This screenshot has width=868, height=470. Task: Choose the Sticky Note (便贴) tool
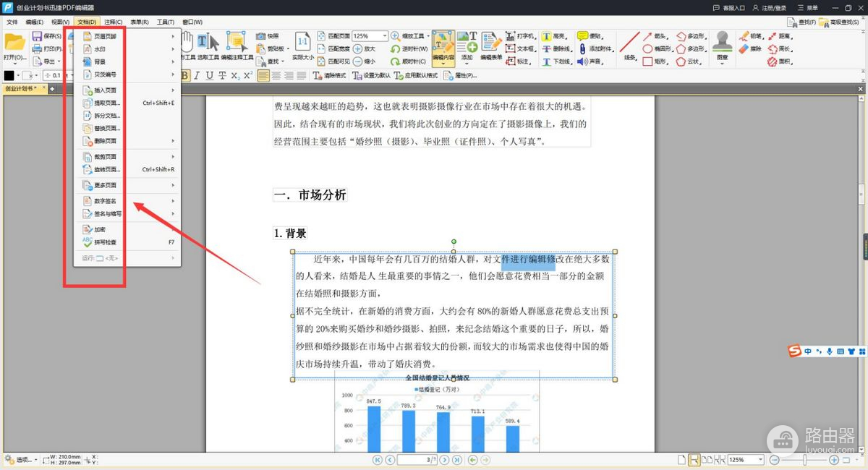(x=590, y=36)
